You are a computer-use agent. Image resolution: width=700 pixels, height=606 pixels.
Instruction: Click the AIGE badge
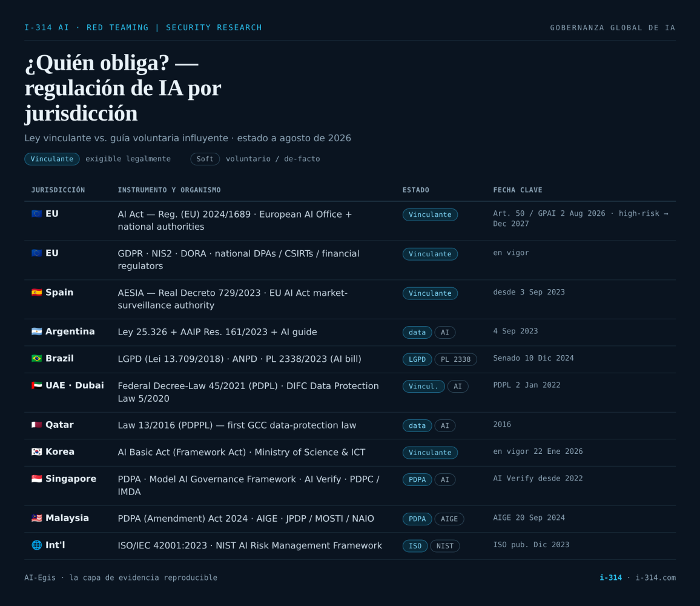click(x=449, y=519)
